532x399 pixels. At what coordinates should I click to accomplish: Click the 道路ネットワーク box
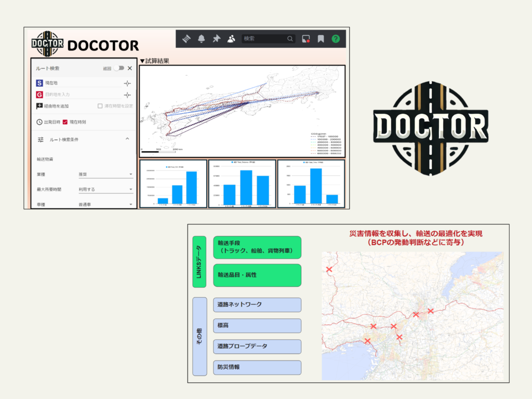click(257, 304)
